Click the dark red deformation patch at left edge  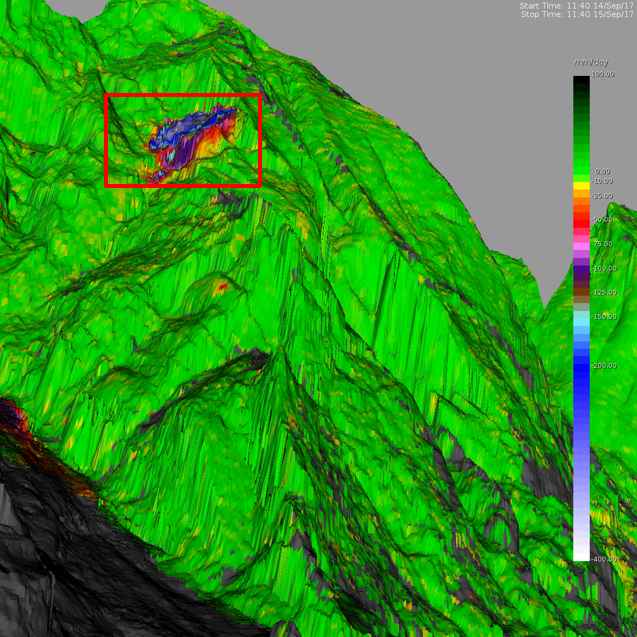pos(12,418)
